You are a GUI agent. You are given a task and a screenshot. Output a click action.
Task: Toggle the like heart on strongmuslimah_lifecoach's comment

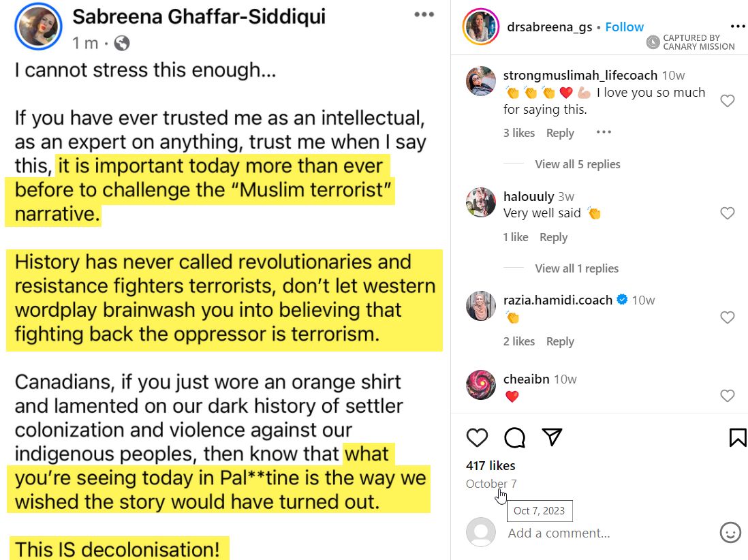pyautogui.click(x=728, y=99)
